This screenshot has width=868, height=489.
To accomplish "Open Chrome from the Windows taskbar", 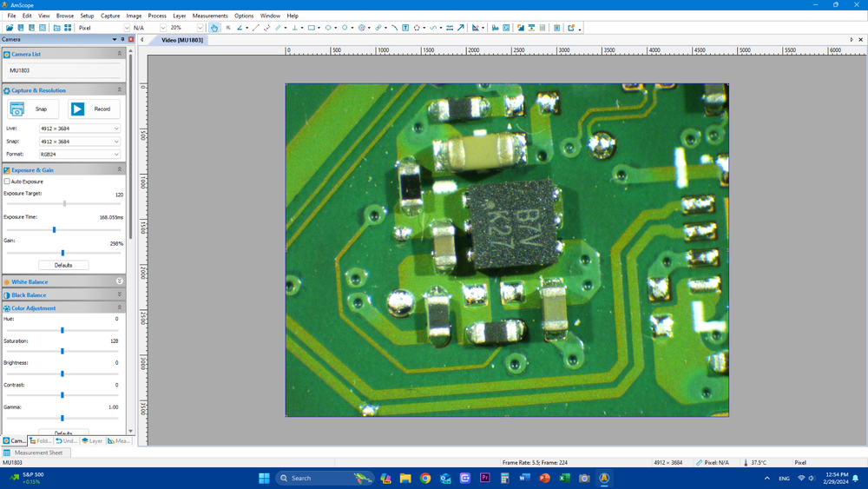I will pos(425,478).
